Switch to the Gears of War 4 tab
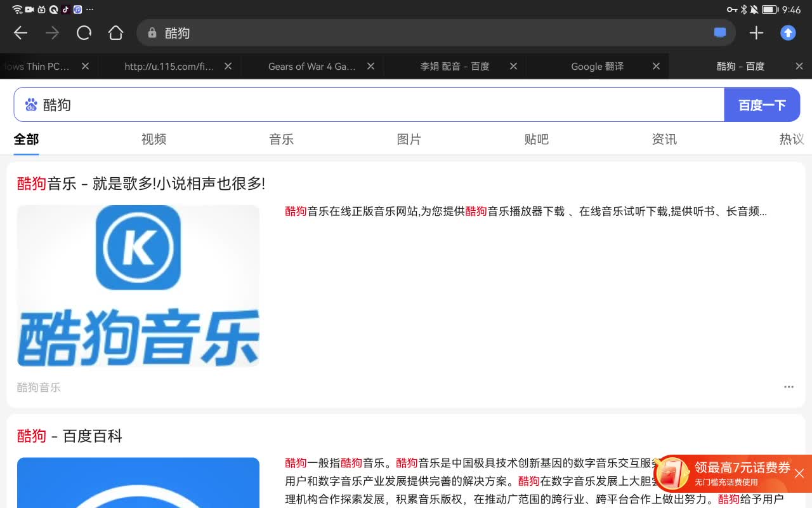The height and width of the screenshot is (508, 812). (x=312, y=66)
